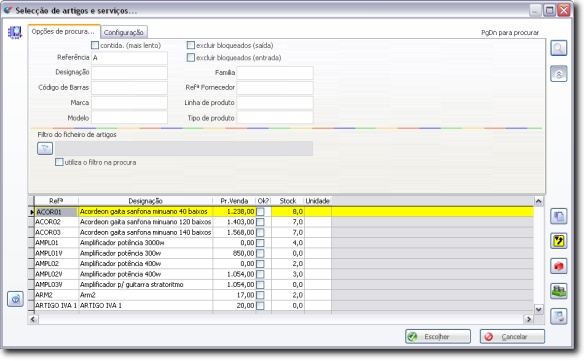
Task: Click the green stock pallet icon
Action: coord(558,291)
